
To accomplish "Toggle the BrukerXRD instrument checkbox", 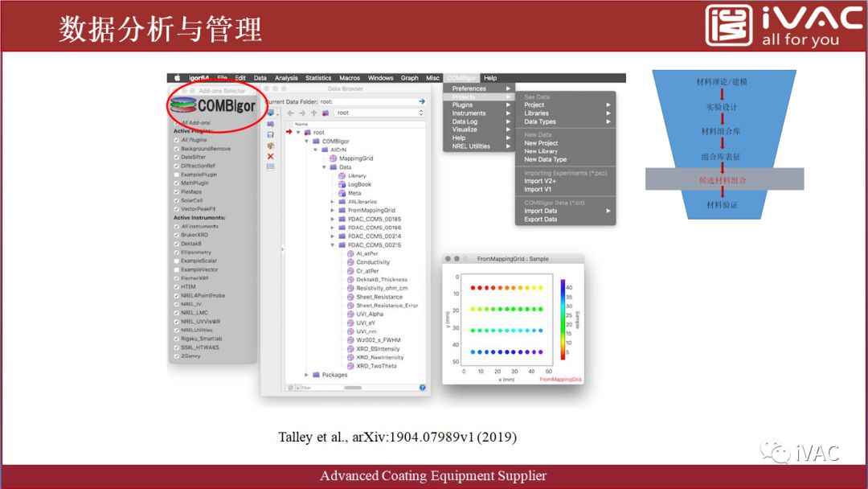I will point(177,235).
